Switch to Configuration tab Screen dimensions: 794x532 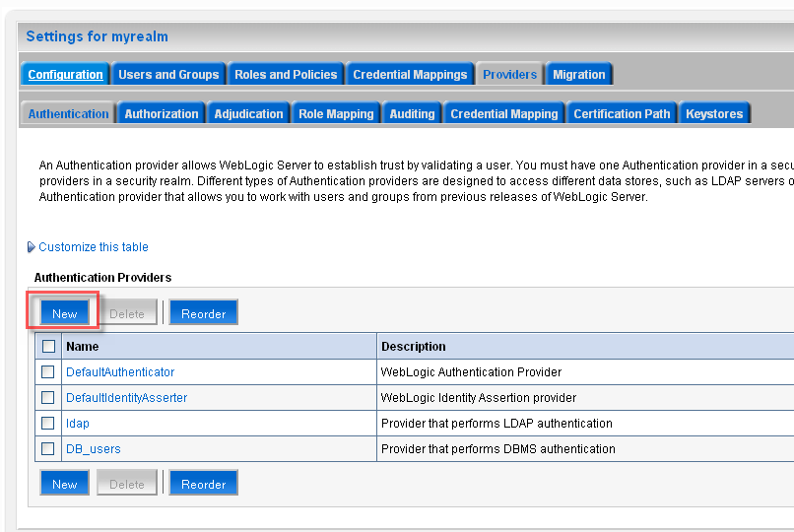[x=65, y=75]
